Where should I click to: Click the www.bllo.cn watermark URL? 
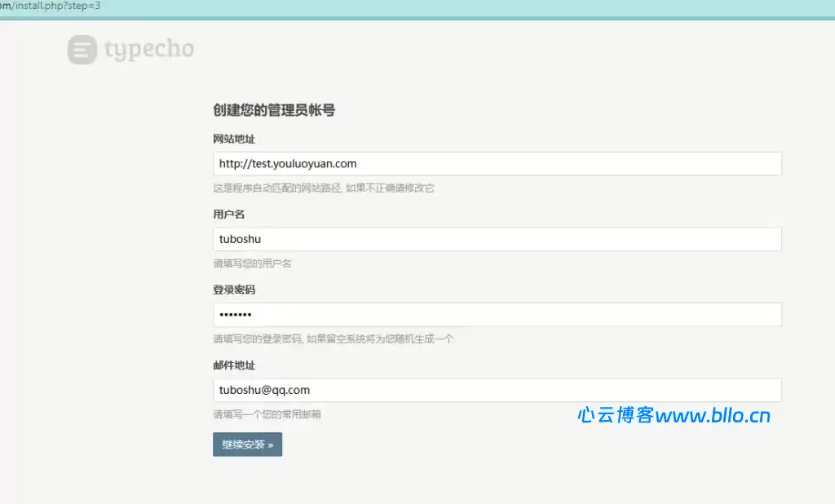click(713, 416)
